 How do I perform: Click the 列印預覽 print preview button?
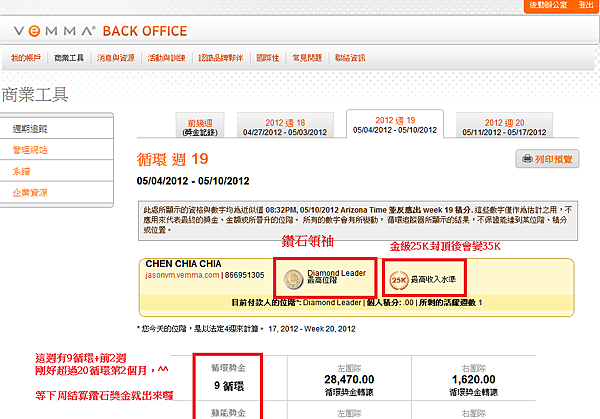click(547, 159)
